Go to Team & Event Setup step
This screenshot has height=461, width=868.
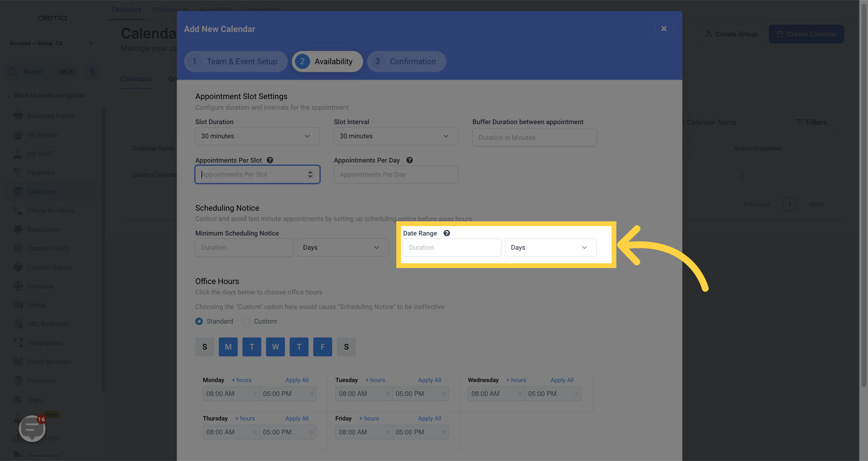point(236,61)
